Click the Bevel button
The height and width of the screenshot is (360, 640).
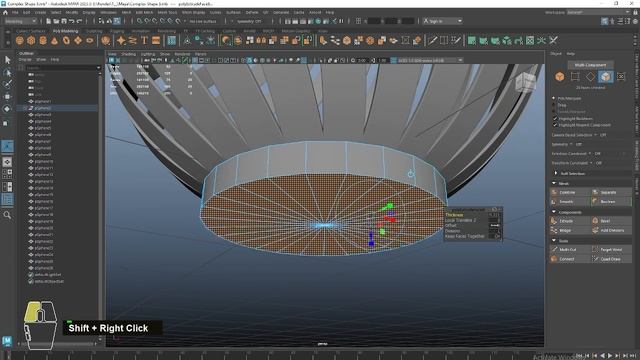611,221
